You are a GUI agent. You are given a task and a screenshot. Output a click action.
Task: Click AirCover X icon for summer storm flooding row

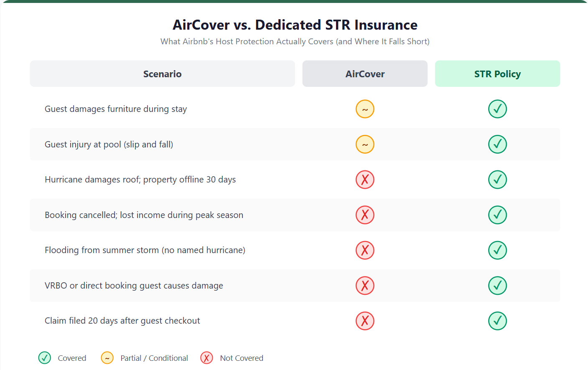click(x=365, y=250)
